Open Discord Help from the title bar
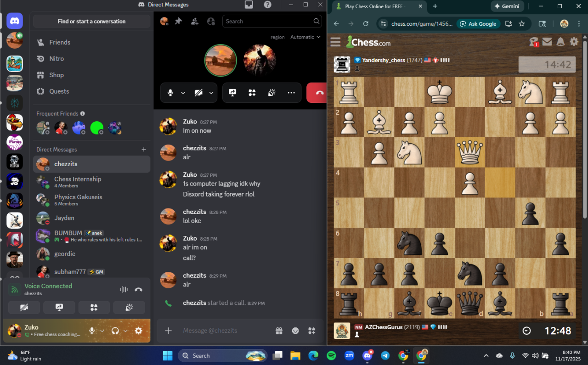 coord(268,5)
